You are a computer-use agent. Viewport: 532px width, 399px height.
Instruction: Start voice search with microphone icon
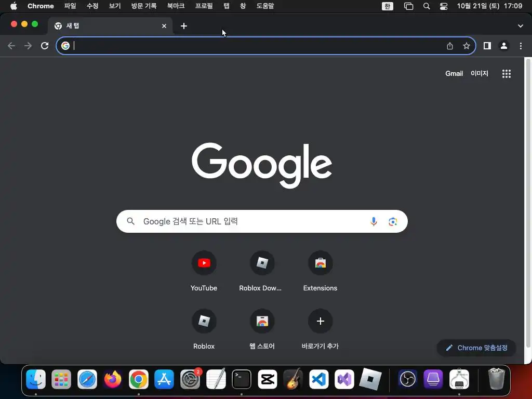[374, 221]
